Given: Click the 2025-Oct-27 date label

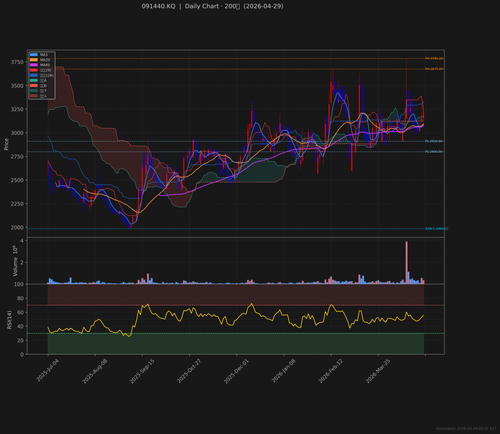Looking at the screenshot, I should click(189, 371).
